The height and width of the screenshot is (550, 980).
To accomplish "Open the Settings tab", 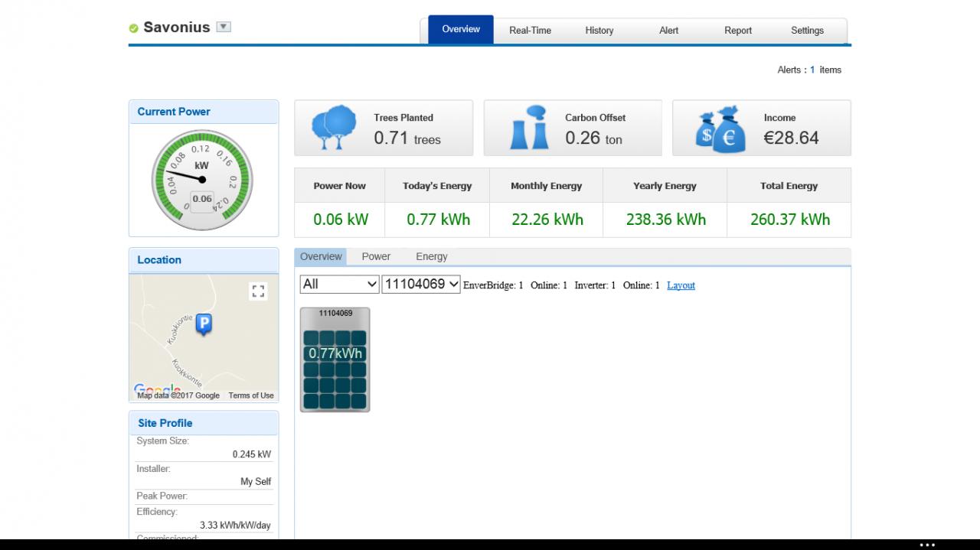I will [807, 31].
